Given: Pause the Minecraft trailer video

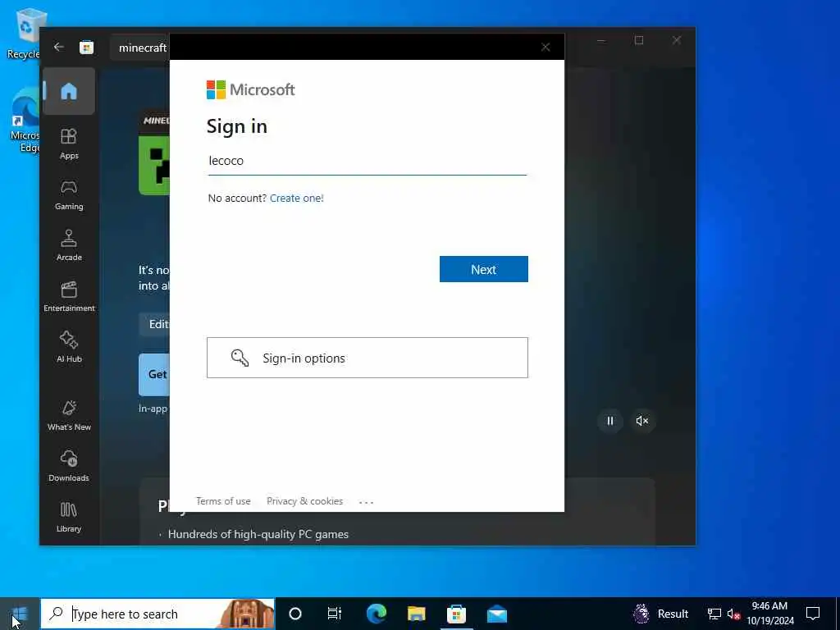Looking at the screenshot, I should (x=609, y=421).
